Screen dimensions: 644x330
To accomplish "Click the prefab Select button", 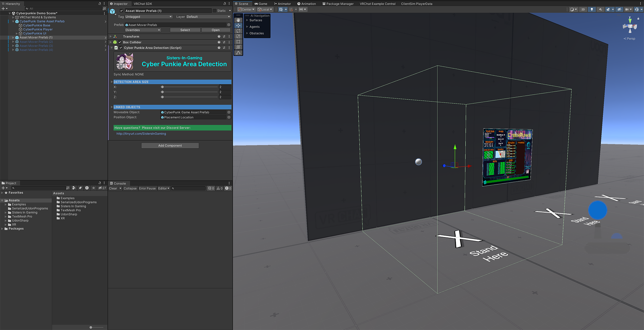I will pos(185,30).
